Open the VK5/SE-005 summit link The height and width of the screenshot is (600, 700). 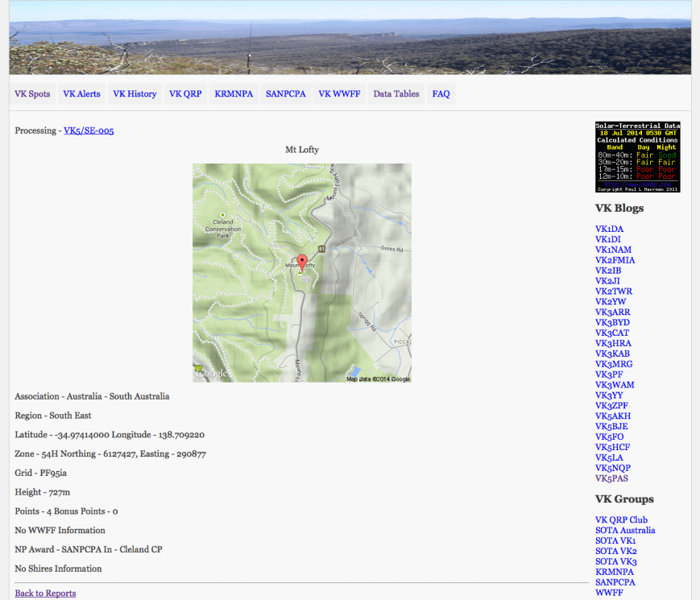point(89,130)
